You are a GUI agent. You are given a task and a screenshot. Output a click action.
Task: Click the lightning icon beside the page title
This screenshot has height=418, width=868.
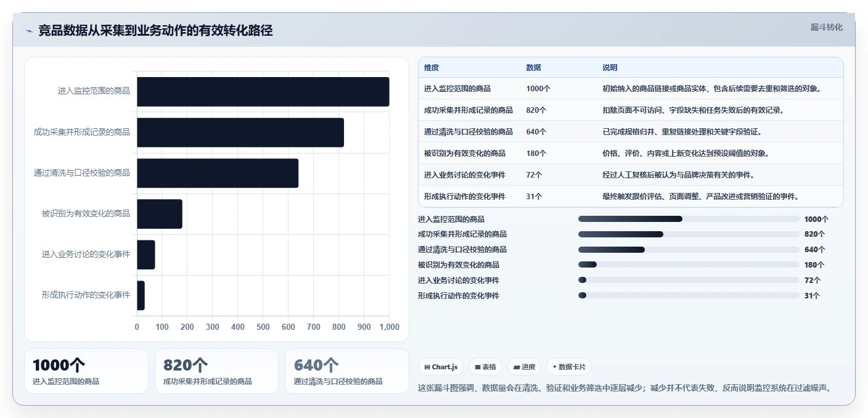tap(29, 31)
